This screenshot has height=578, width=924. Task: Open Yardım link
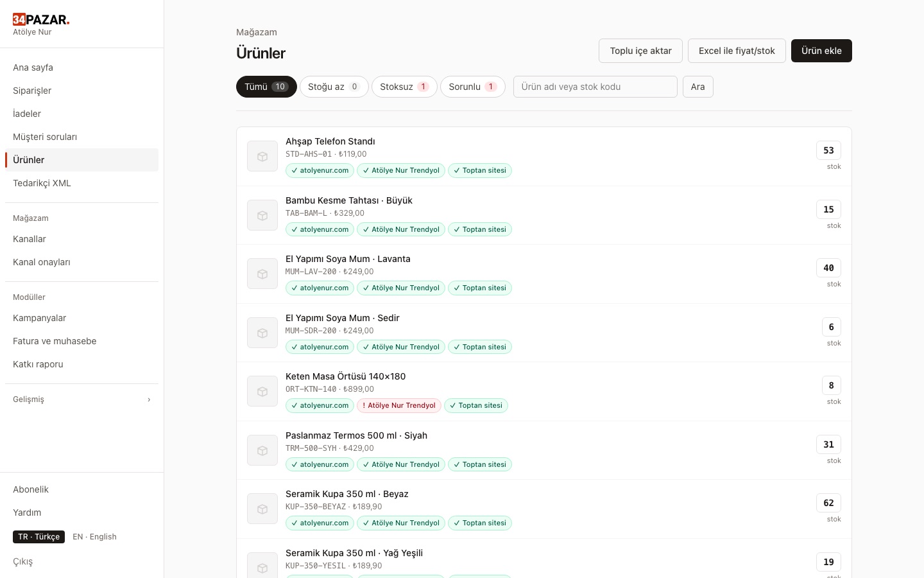81,512
